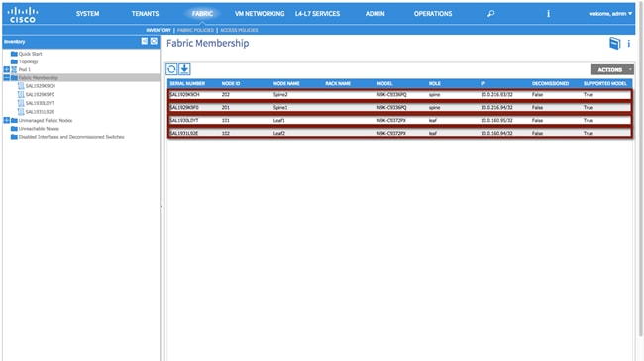
Task: Click the second icon in the Inventory header
Action: click(154, 41)
